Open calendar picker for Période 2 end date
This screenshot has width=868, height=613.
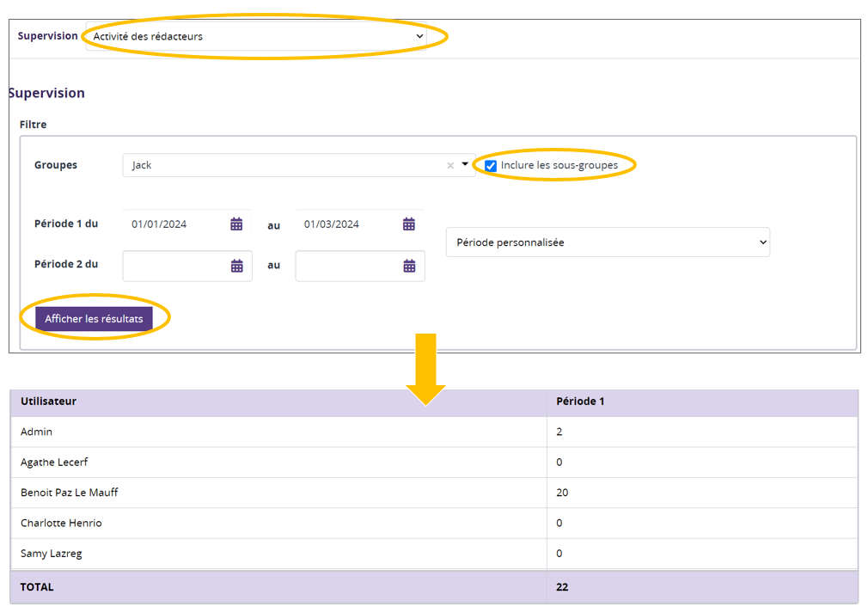point(409,267)
